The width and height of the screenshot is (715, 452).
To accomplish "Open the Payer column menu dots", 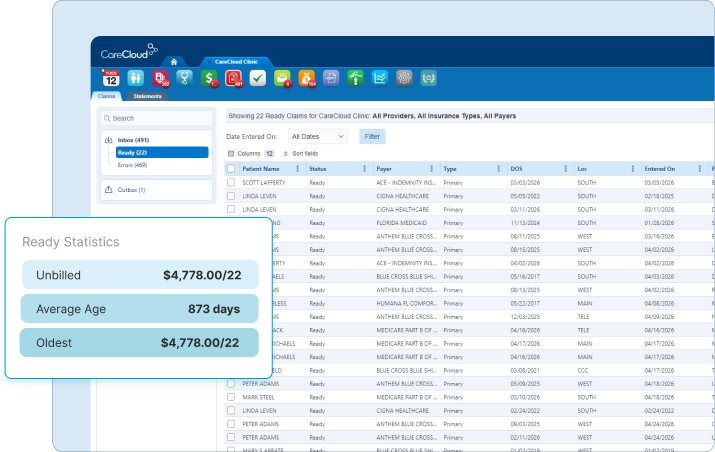I will click(x=431, y=169).
